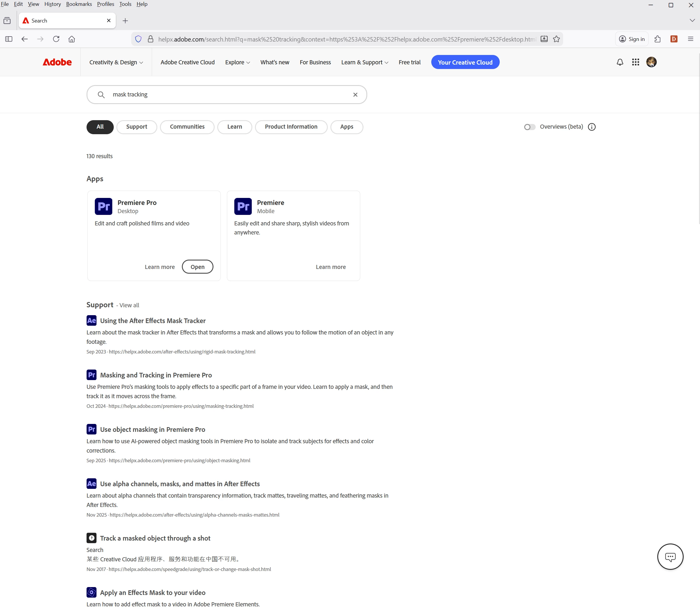This screenshot has height=609, width=700.
Task: Open Premiere Pro with the Open button
Action: coord(197,267)
